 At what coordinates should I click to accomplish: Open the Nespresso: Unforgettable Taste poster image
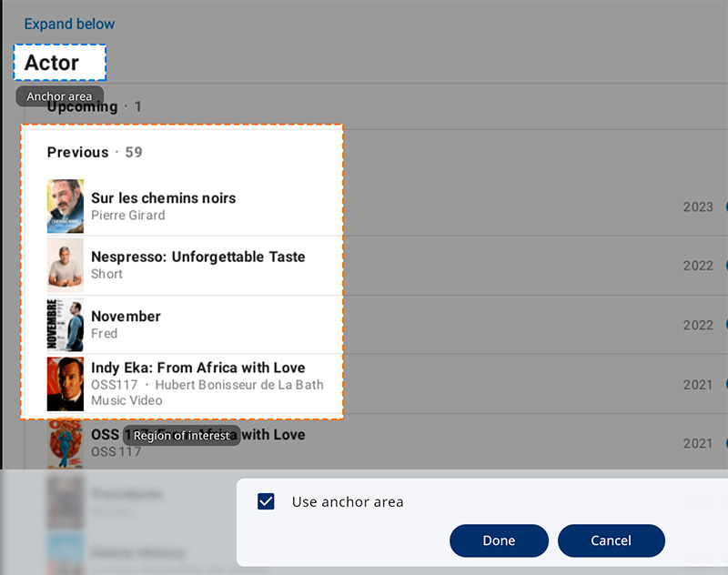66,266
